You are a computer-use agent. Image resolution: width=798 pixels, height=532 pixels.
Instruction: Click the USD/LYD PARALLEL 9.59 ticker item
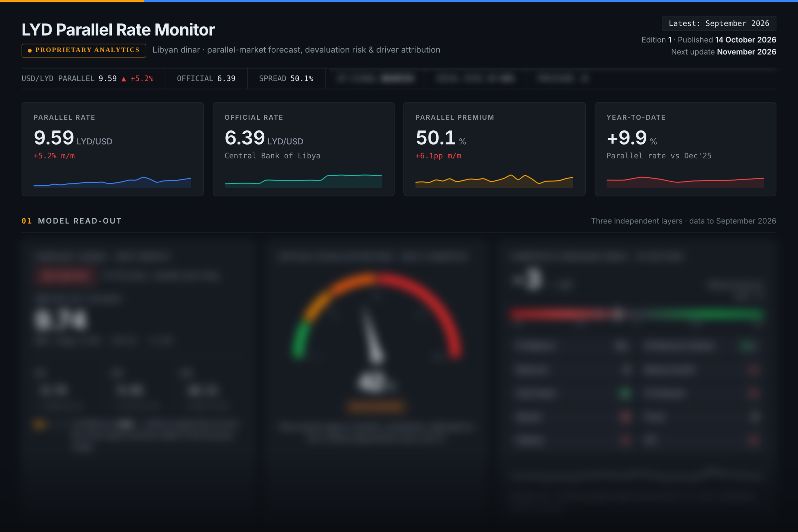(87, 78)
